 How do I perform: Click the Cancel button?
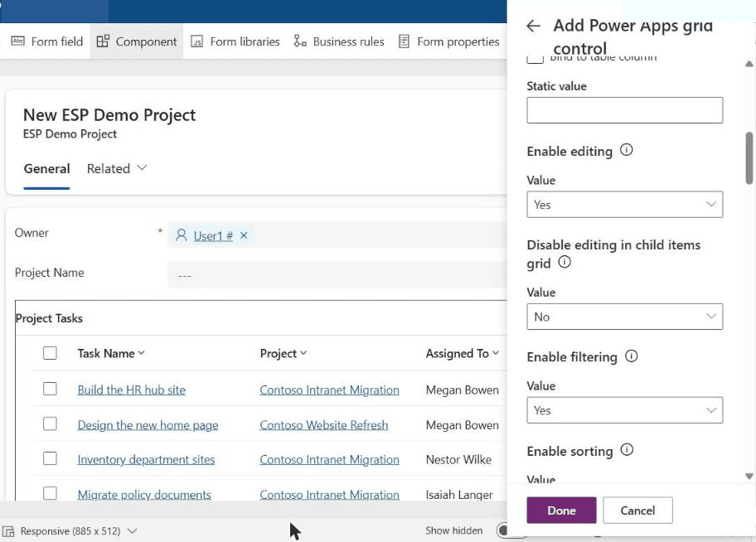[637, 511]
